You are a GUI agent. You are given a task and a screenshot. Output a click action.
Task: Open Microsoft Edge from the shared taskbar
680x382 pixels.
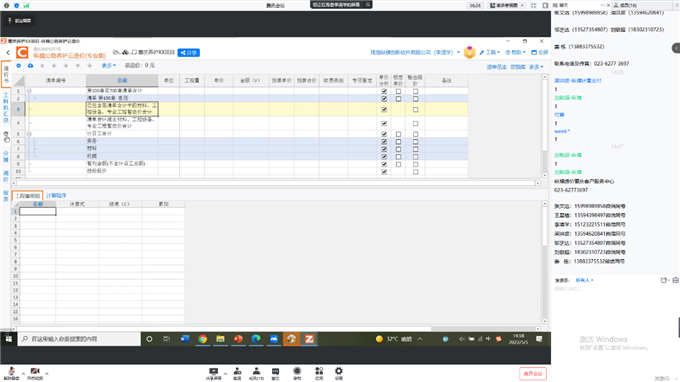point(256,339)
